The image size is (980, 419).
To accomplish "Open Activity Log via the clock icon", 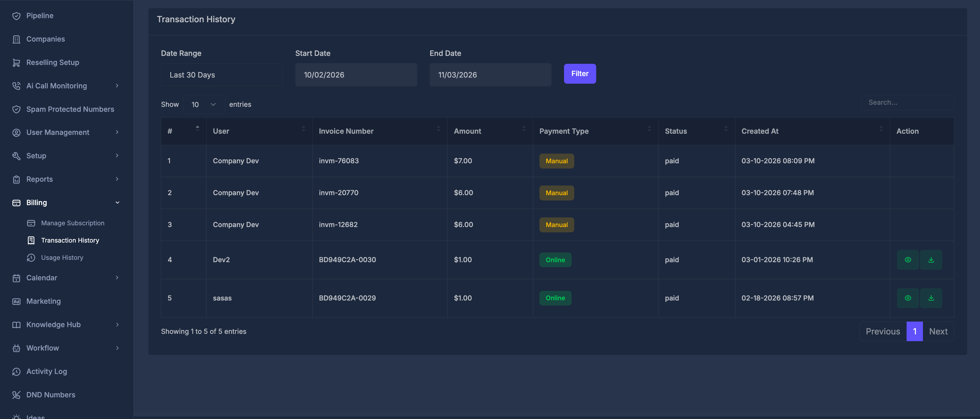I will [16, 371].
